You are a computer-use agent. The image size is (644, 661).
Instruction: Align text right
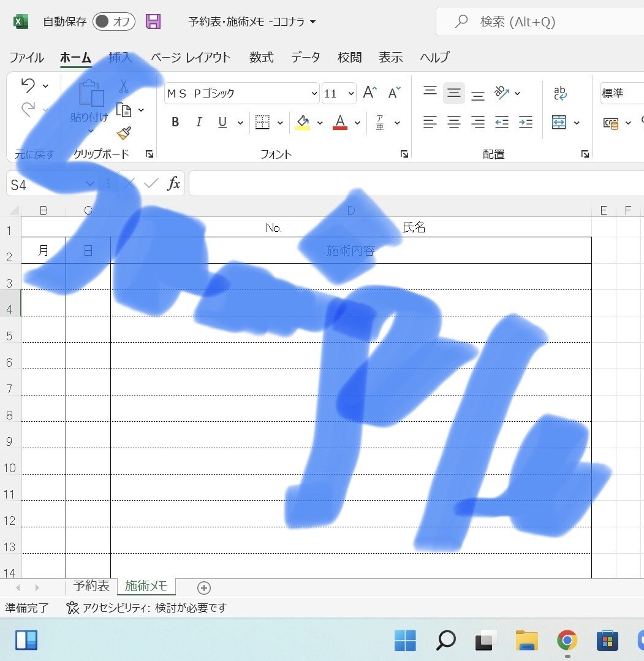[x=477, y=122]
